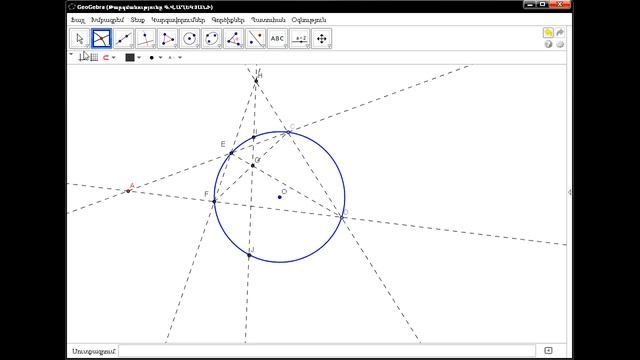Open the File menu (first menu item)
This screenshot has height=360, width=640.
coord(78,20)
